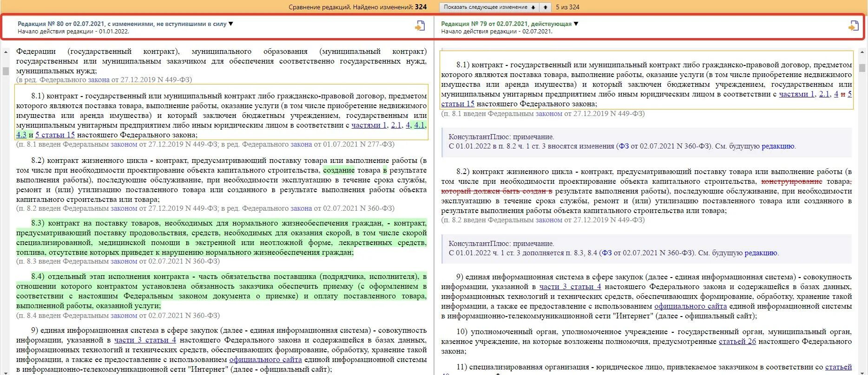Image resolution: width=868 pixels, height=375 pixels.
Task: Click the '5 из 324' change counter
Action: point(568,7)
